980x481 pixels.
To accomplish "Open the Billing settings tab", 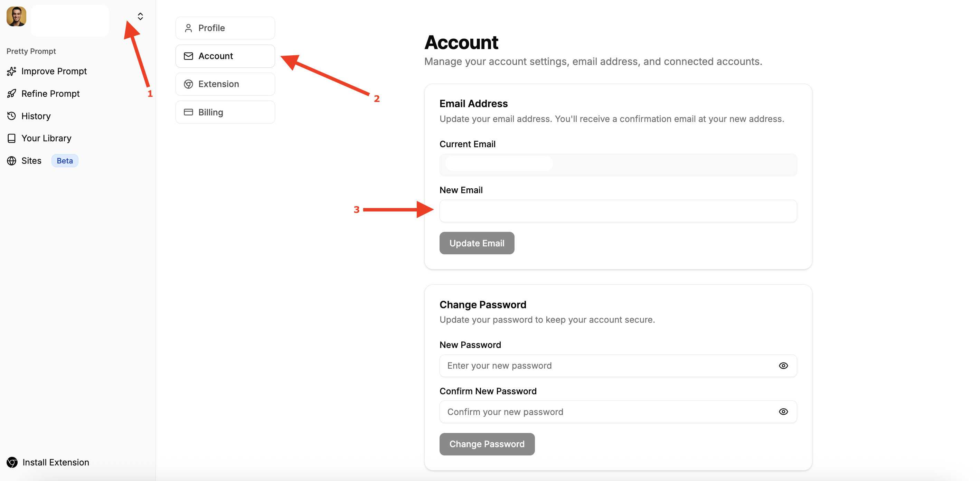I will [225, 112].
